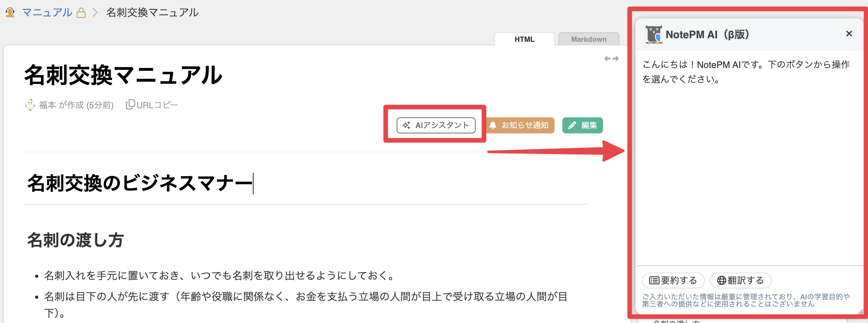Click the AI panel resize handle
Screen dimensions: 868x323
(860, 312)
